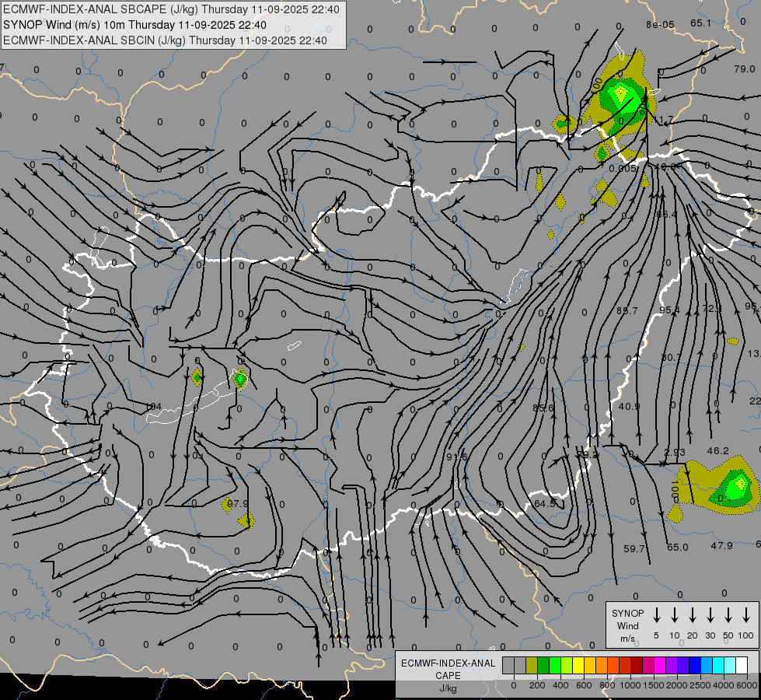
Task: Pick the dark red swatch above 1000
Action: [637, 666]
